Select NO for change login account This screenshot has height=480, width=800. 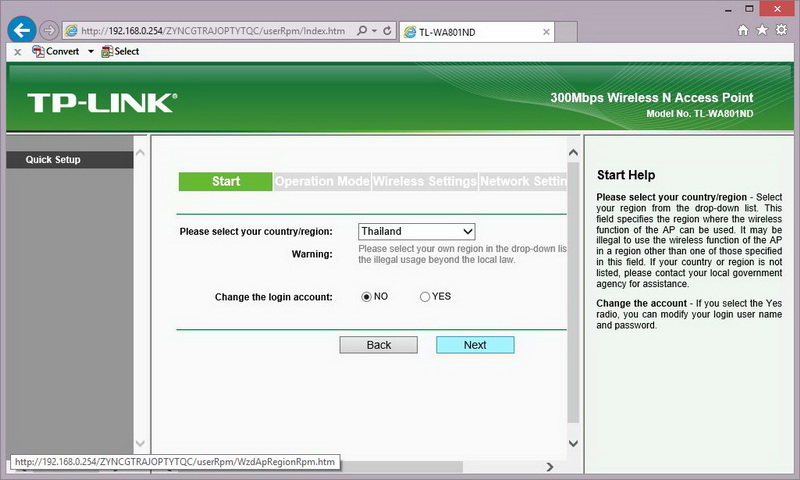[366, 297]
